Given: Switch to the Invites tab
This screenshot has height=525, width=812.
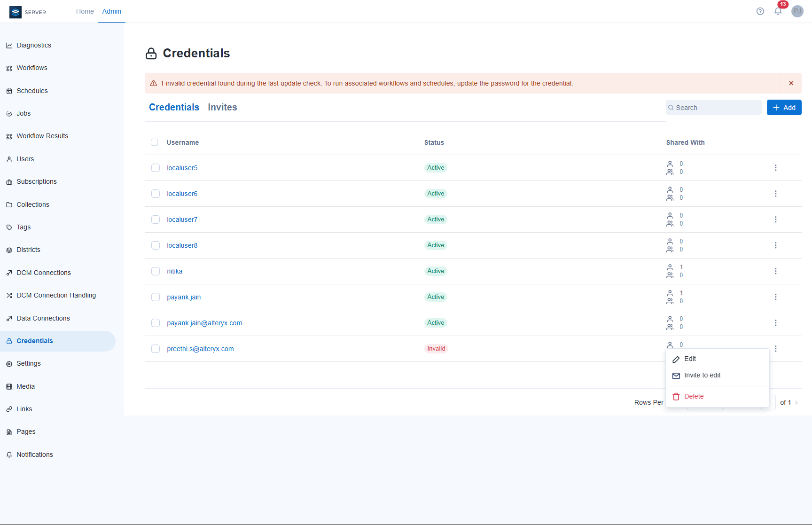Looking at the screenshot, I should click(x=222, y=107).
